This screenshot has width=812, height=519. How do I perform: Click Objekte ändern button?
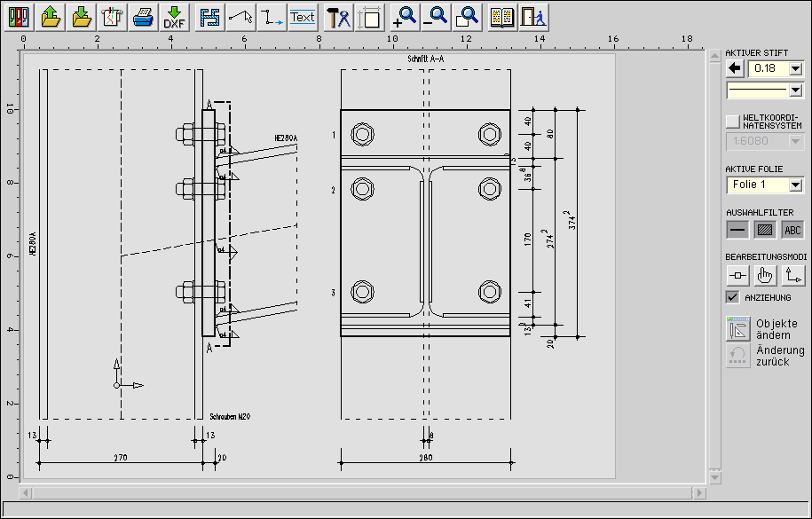(738, 328)
